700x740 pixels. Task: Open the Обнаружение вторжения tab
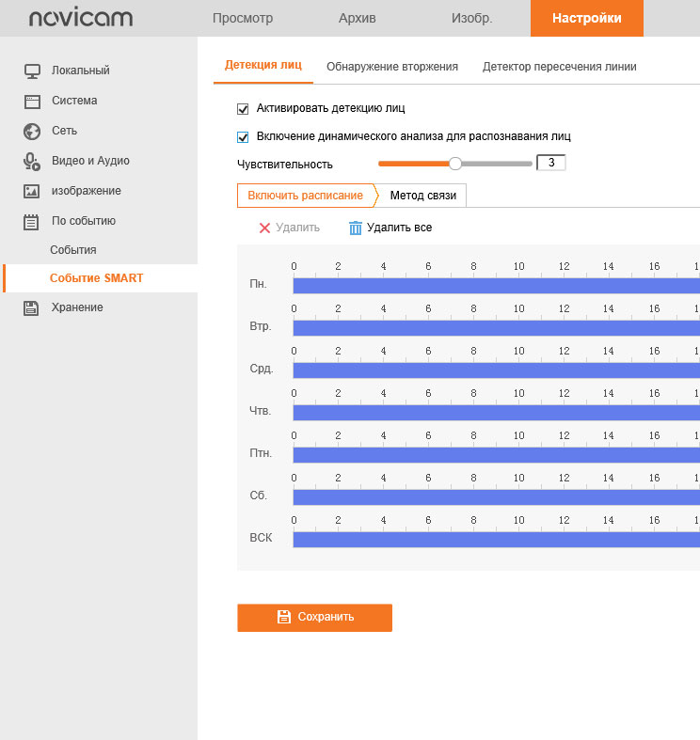[391, 67]
